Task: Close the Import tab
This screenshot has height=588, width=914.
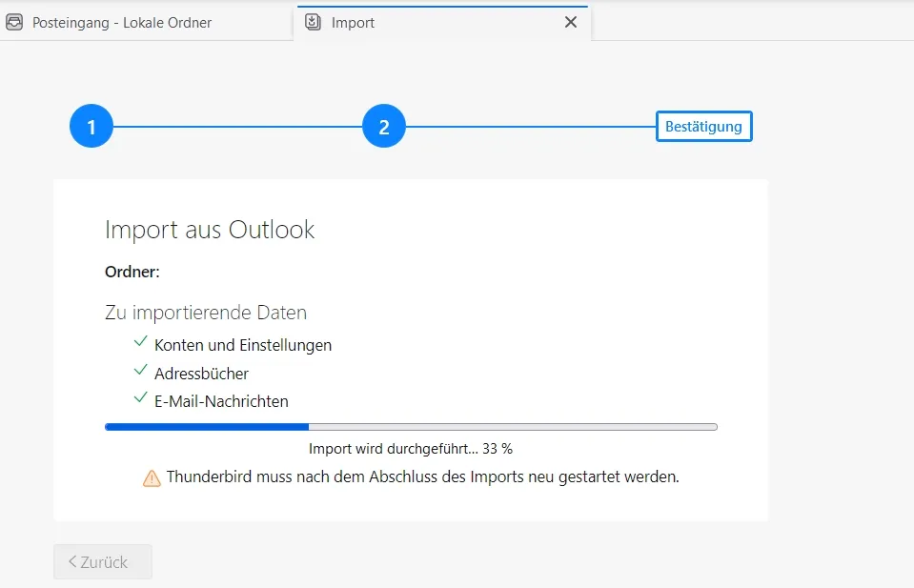Action: click(571, 22)
